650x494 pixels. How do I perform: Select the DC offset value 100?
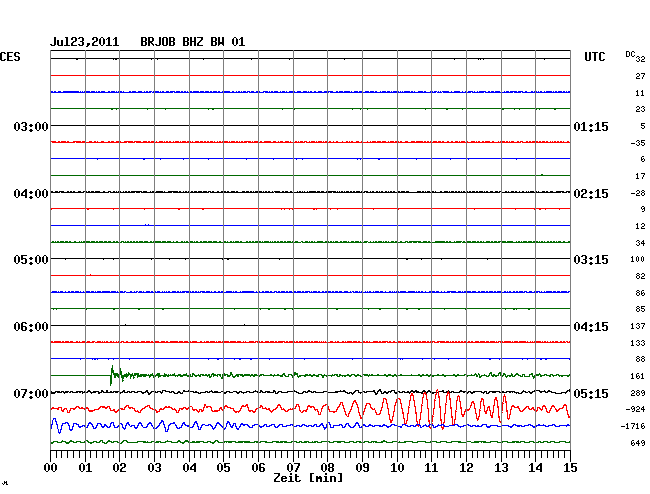coord(638,259)
